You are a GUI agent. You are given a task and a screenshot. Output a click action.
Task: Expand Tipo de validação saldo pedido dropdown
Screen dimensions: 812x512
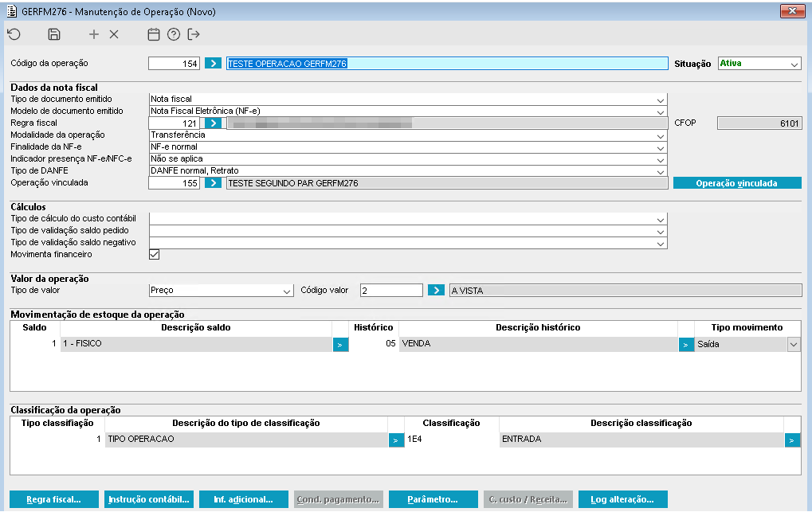coord(661,232)
